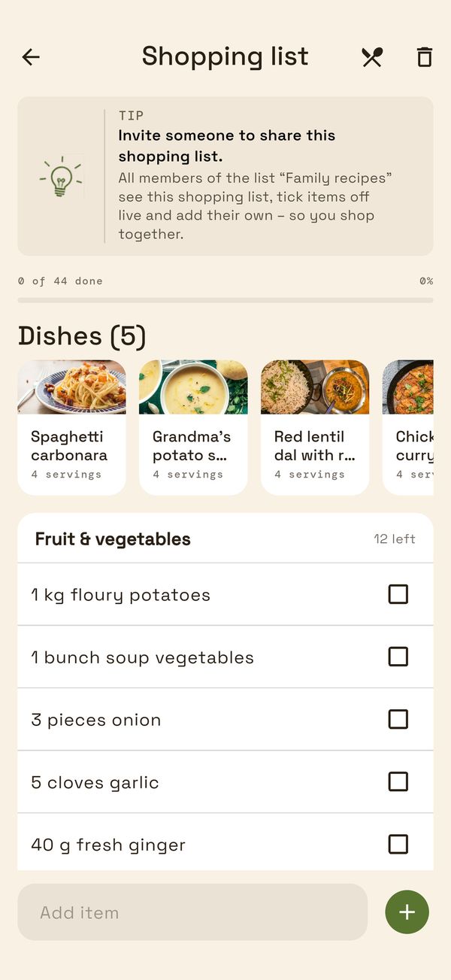Mark 3 pieces onion as done
This screenshot has width=451, height=980.
click(398, 719)
